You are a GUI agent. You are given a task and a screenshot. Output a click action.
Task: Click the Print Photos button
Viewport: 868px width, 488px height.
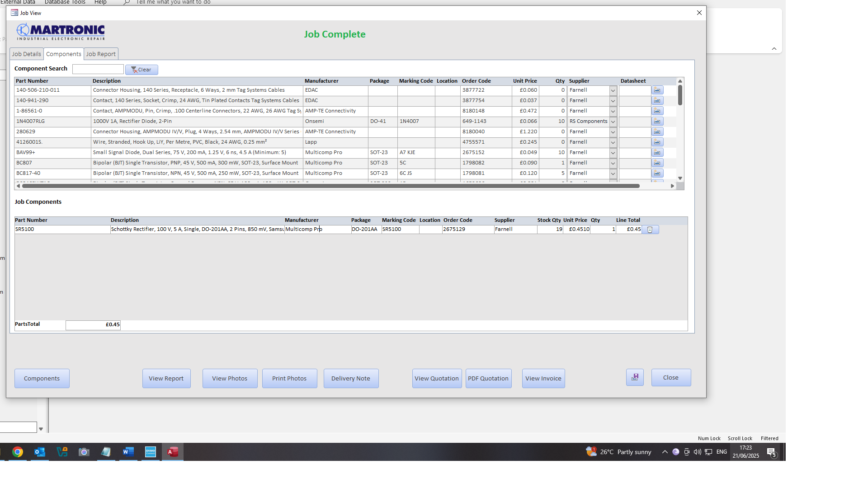click(289, 379)
